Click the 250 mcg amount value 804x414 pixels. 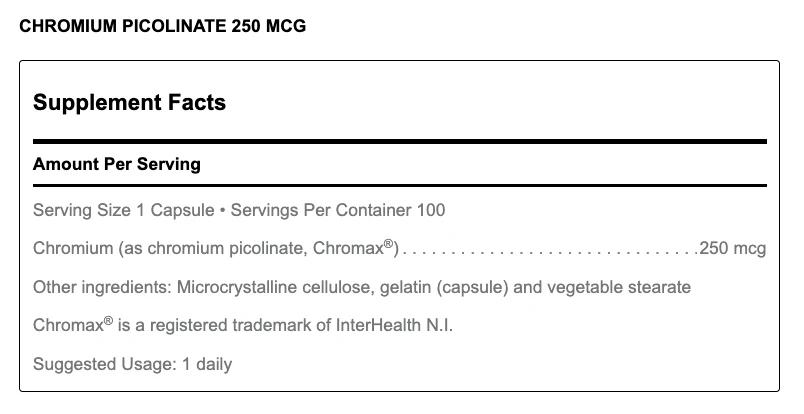(733, 248)
